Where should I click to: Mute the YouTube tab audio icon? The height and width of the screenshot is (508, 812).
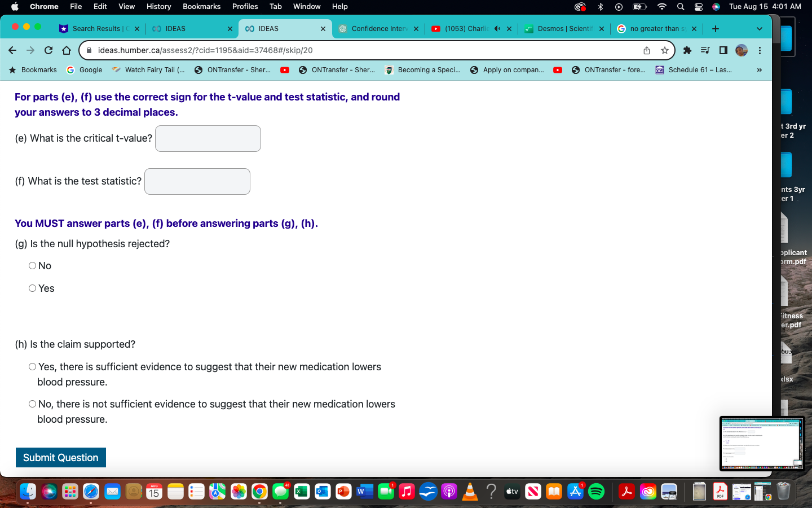497,29
